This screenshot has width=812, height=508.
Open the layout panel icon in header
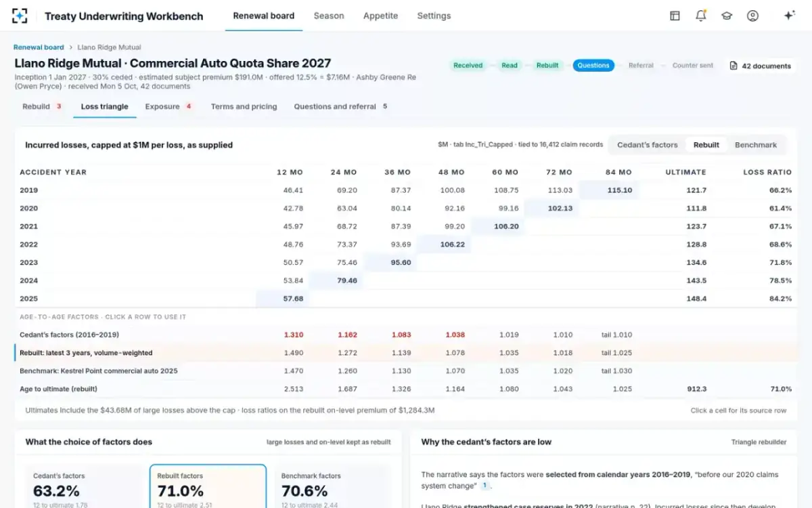coord(675,16)
